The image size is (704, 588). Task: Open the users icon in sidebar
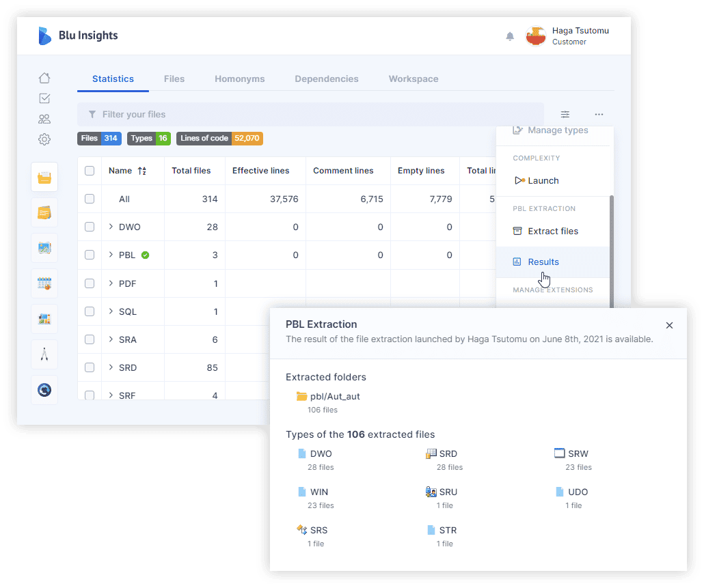tap(44, 119)
